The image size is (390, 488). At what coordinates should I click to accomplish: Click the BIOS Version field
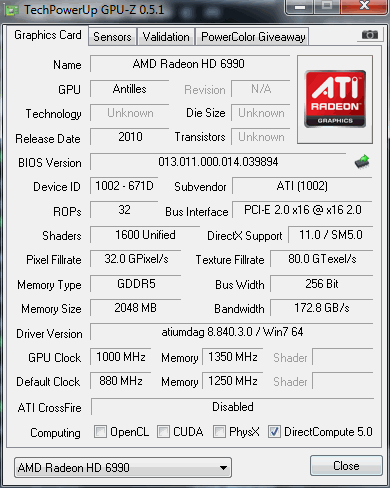click(x=218, y=162)
